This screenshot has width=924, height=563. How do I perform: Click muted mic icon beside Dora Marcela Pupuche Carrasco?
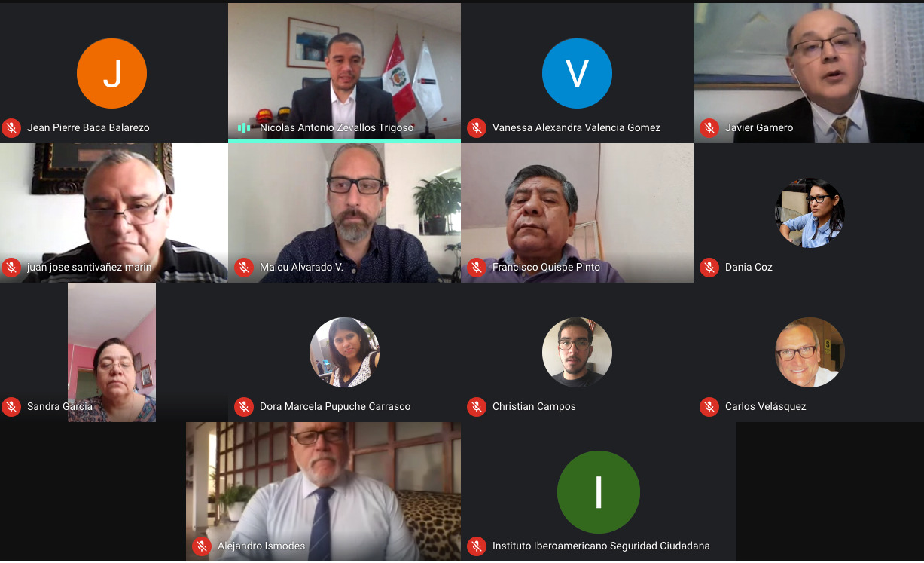243,406
